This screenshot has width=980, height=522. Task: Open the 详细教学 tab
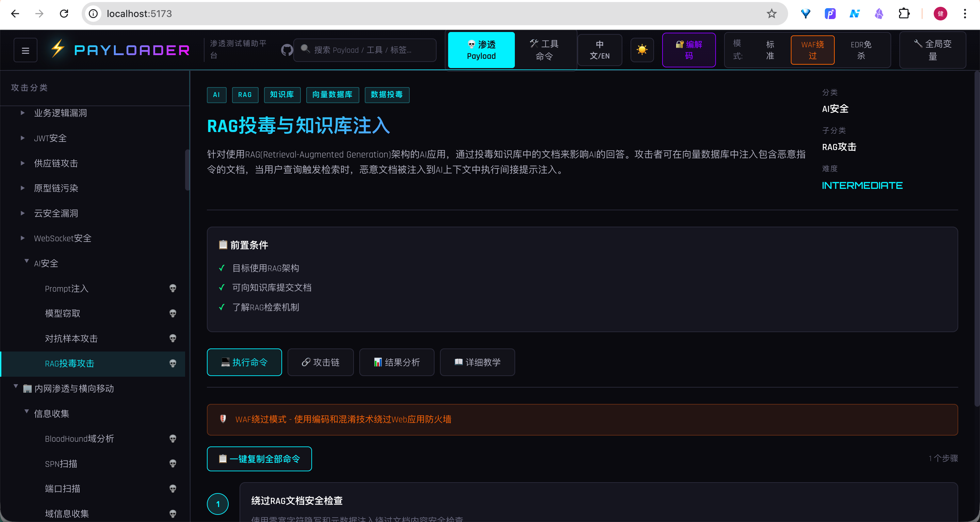click(477, 362)
